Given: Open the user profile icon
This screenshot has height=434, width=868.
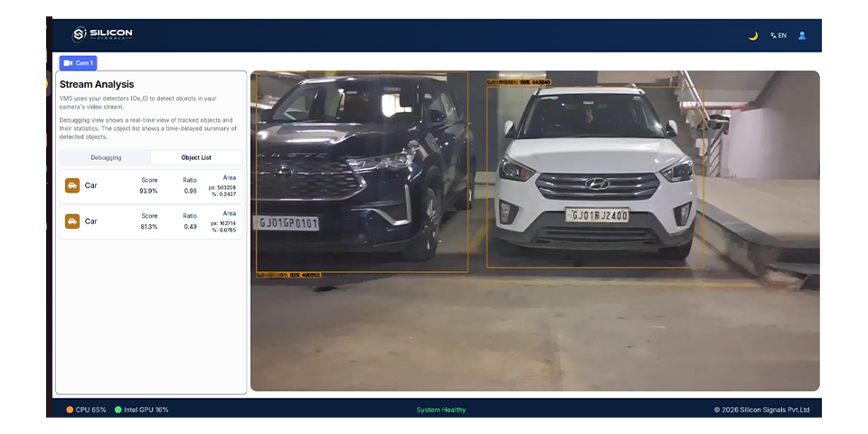Looking at the screenshot, I should (802, 36).
